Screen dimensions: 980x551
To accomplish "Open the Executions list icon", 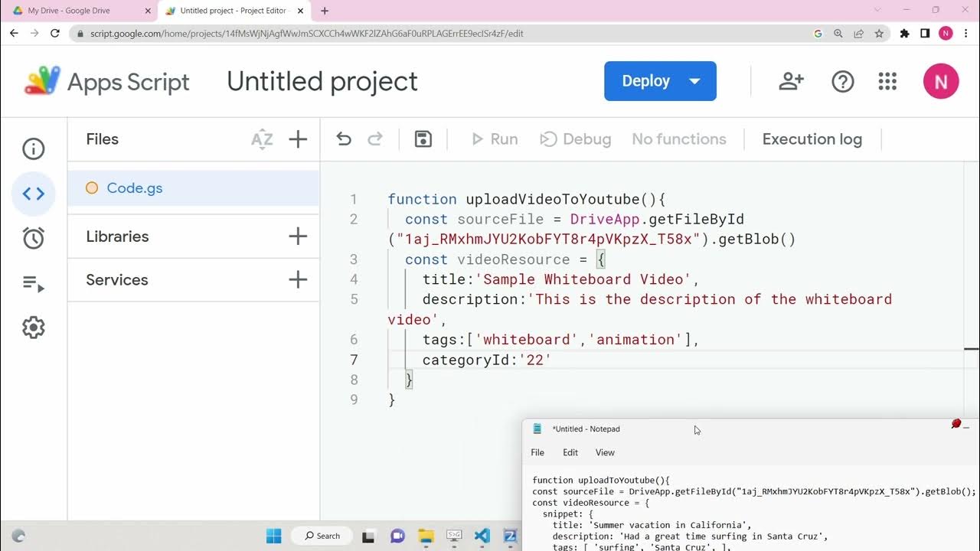I will (x=34, y=284).
